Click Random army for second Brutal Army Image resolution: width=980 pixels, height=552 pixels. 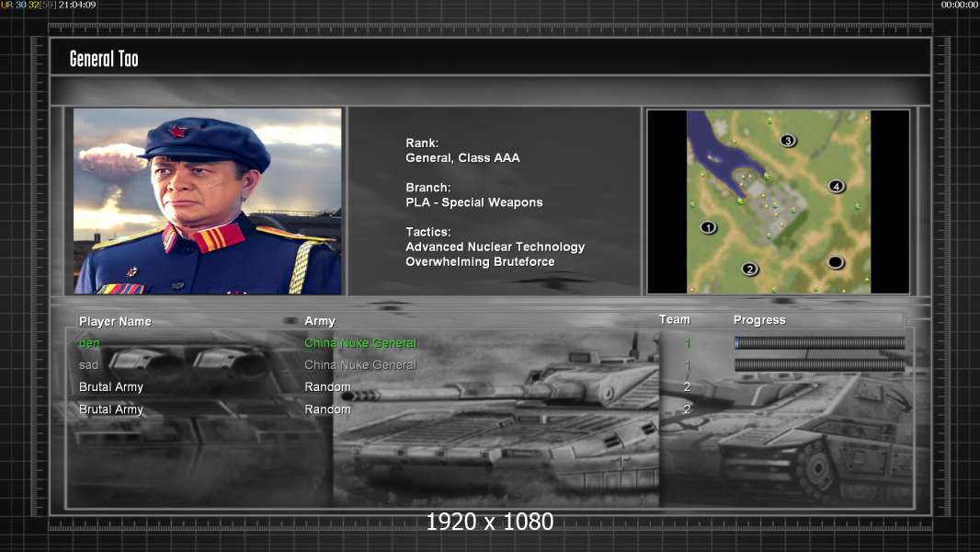coord(327,409)
